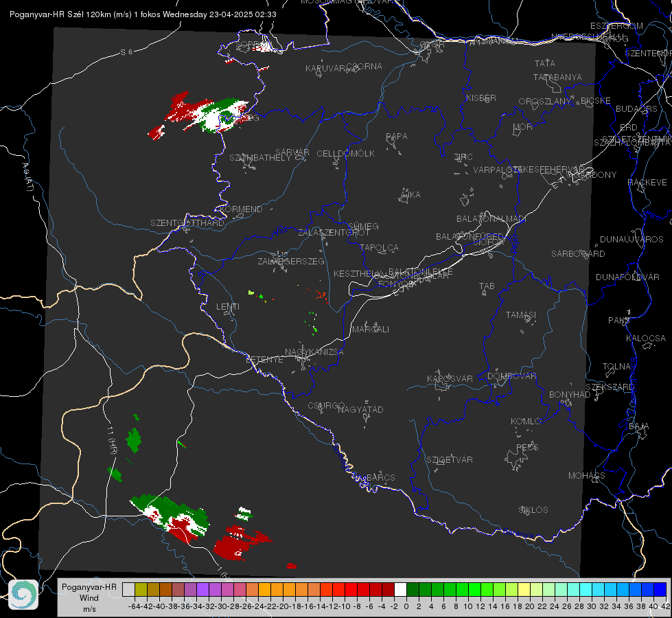Click the TAB town label
Image resolution: width=672 pixels, height=618 pixels.
(487, 286)
